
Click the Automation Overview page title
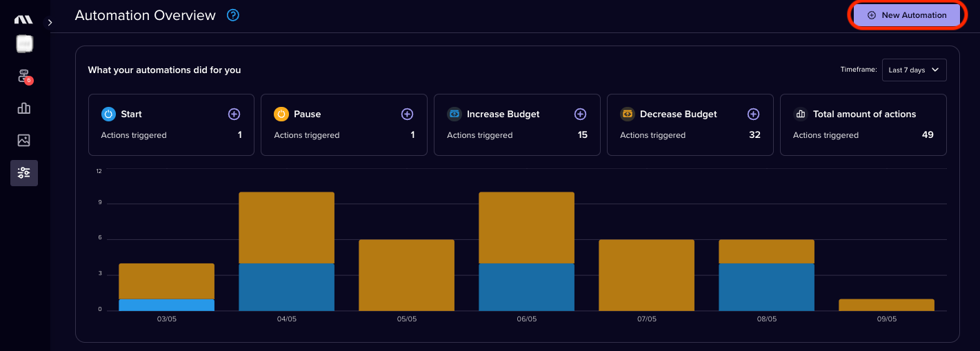coord(145,15)
